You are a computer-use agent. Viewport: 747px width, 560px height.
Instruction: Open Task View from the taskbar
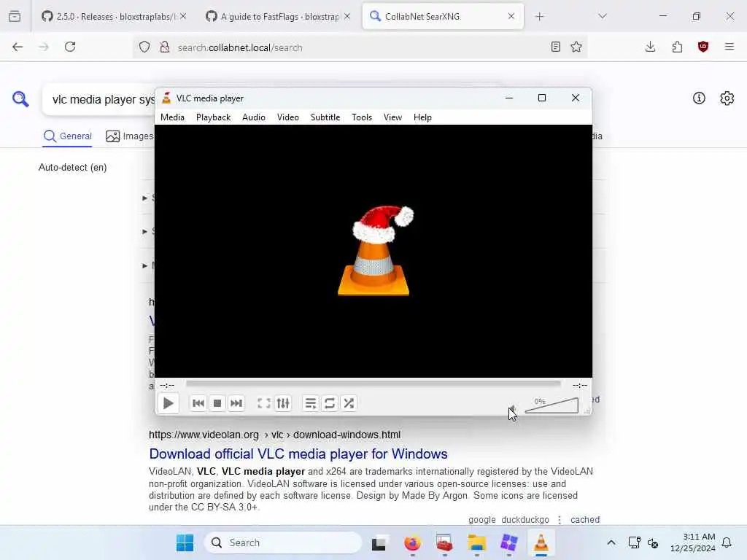[x=379, y=542]
